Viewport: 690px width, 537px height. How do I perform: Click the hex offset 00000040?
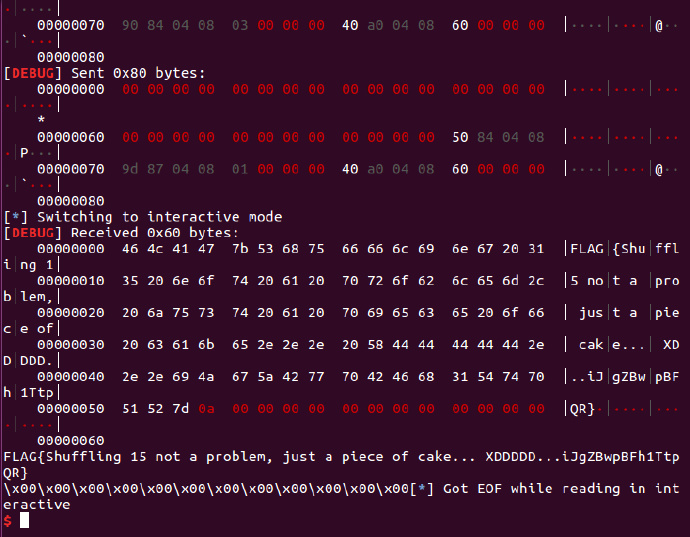click(70, 377)
